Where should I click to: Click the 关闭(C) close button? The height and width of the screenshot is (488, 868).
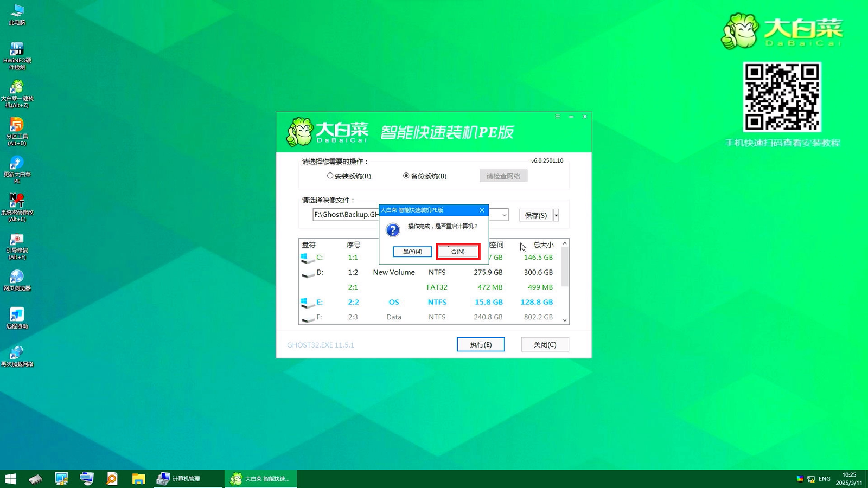[x=545, y=344]
